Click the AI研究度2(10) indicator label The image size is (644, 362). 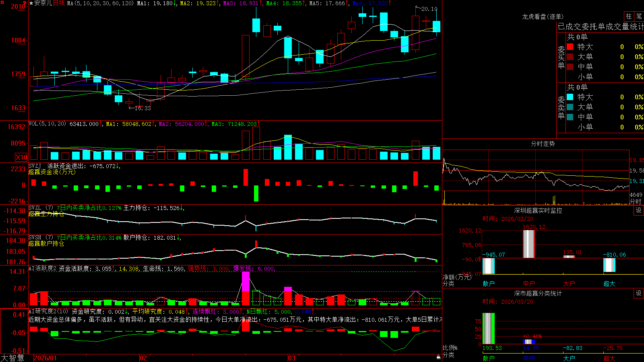[x=49, y=311]
